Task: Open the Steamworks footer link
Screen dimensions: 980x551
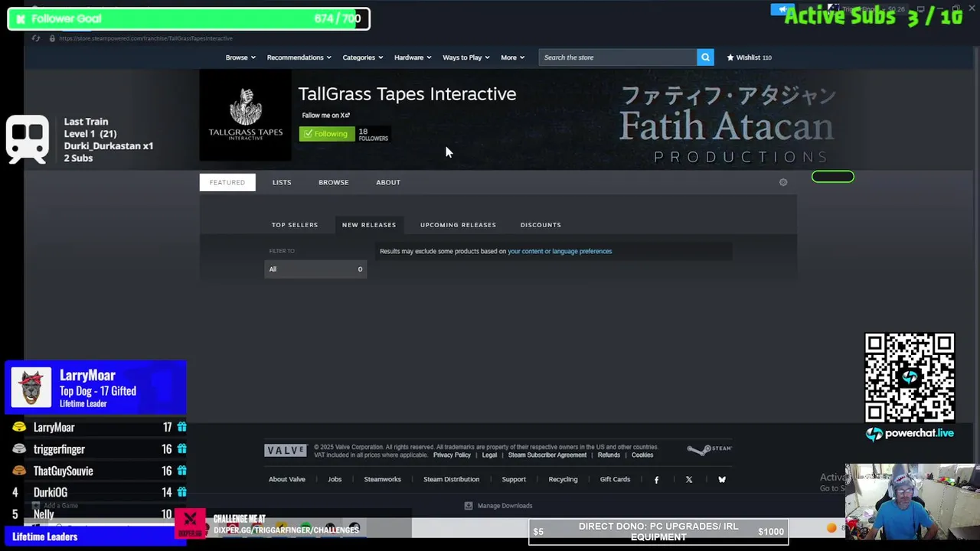Action: pos(382,480)
